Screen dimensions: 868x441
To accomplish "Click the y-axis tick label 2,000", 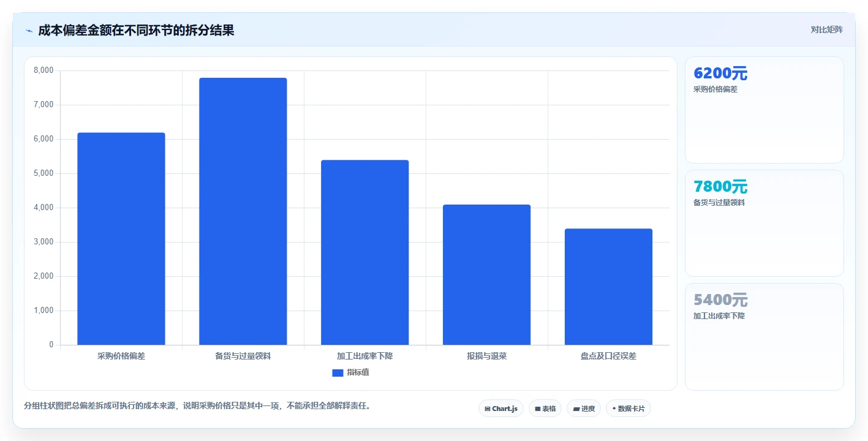I will (43, 276).
